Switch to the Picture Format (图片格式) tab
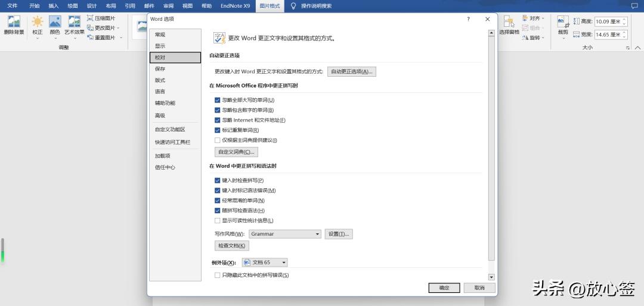Screen dimensions: 644x306 [270, 6]
